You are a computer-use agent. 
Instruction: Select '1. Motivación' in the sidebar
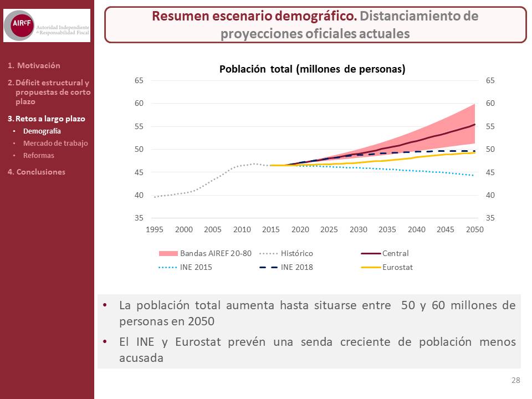point(34,65)
